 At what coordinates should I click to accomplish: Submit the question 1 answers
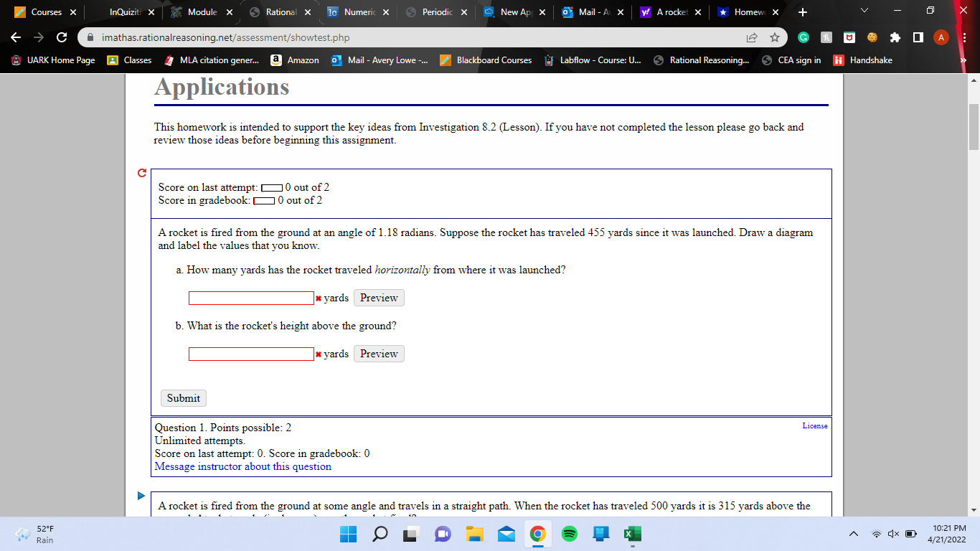pos(184,398)
